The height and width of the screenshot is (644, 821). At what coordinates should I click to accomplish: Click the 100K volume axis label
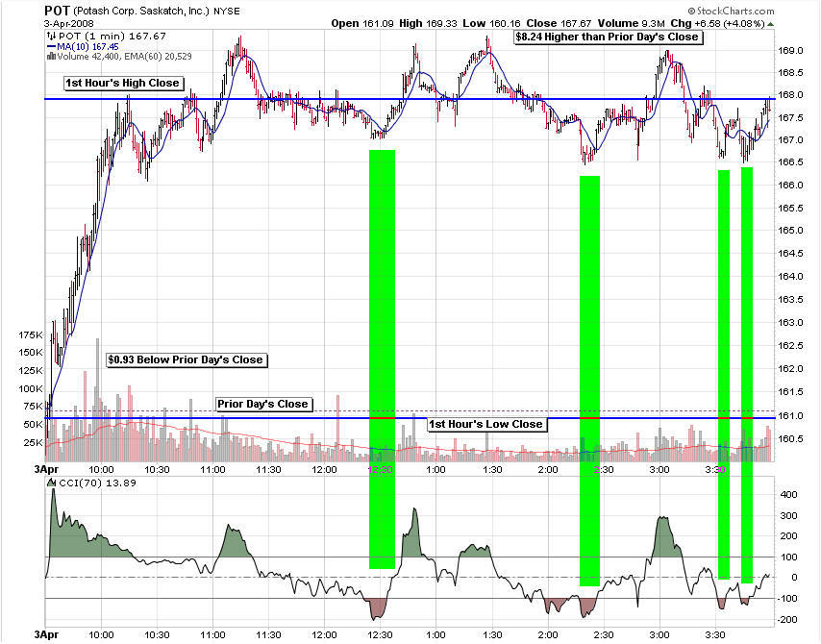point(31,388)
